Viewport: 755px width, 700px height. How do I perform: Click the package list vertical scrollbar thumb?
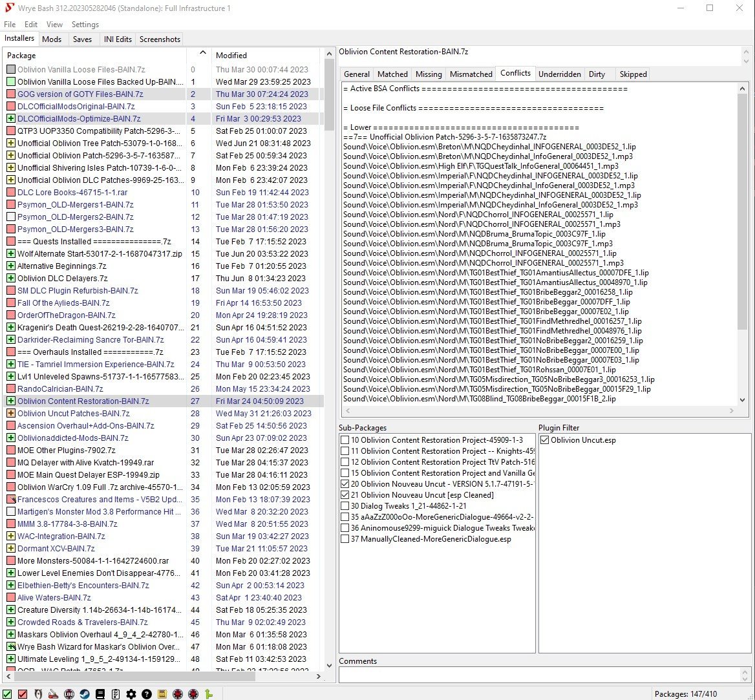pyautogui.click(x=330, y=94)
